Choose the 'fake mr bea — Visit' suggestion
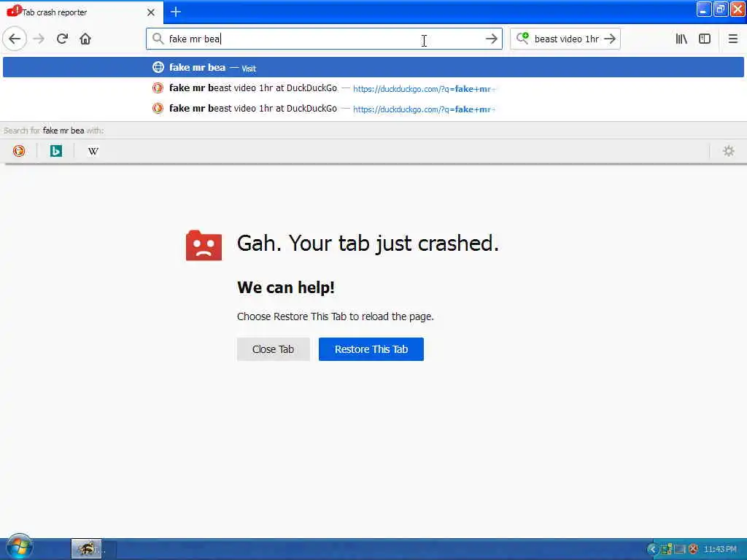Screen dimensions: 747x560 [373, 67]
